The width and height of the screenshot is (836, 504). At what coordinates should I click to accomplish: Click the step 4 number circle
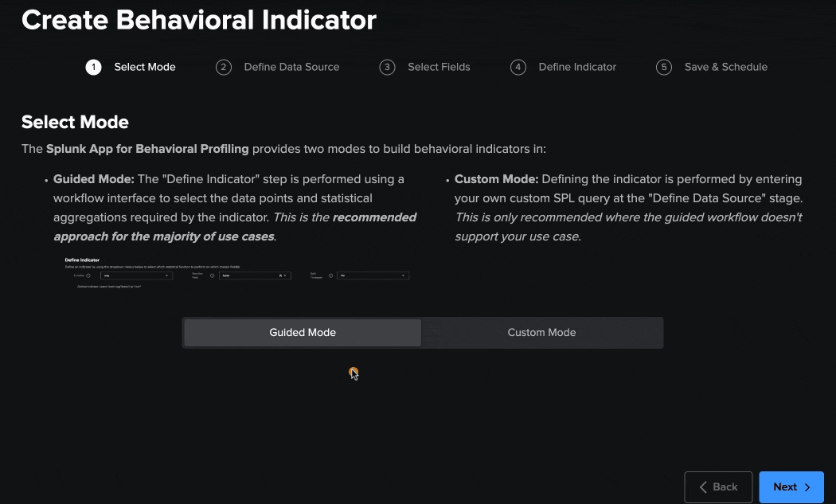click(518, 67)
